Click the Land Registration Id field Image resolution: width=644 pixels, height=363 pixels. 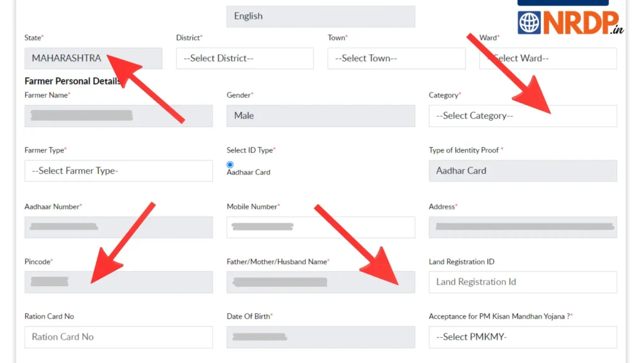[x=523, y=282]
